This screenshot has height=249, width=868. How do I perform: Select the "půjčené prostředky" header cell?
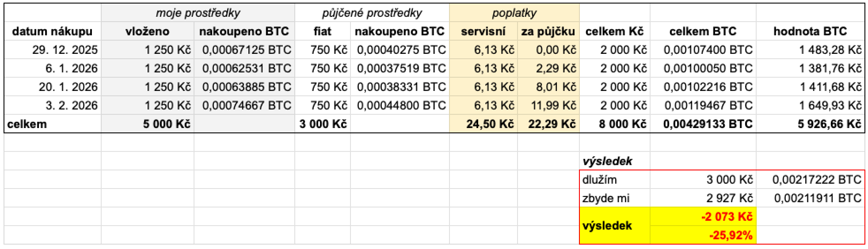[372, 13]
